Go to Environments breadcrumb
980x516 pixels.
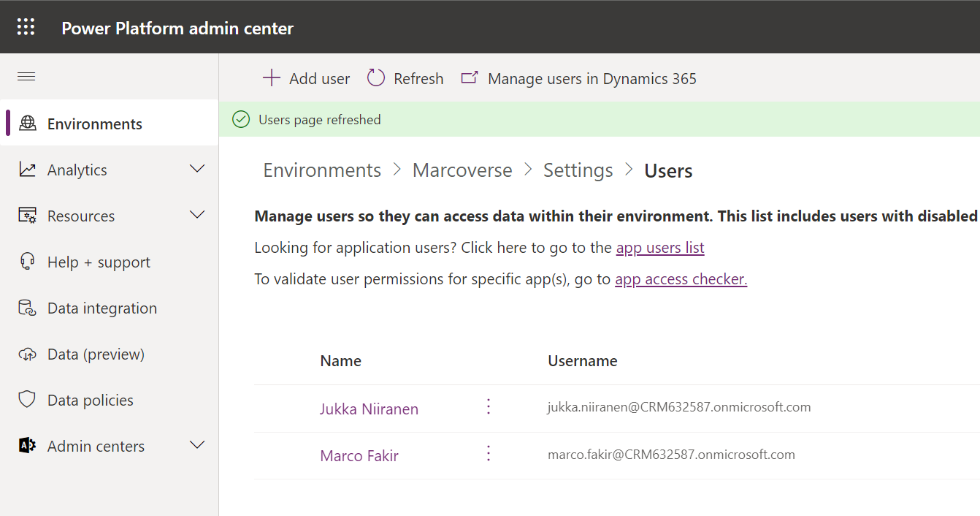pos(322,170)
